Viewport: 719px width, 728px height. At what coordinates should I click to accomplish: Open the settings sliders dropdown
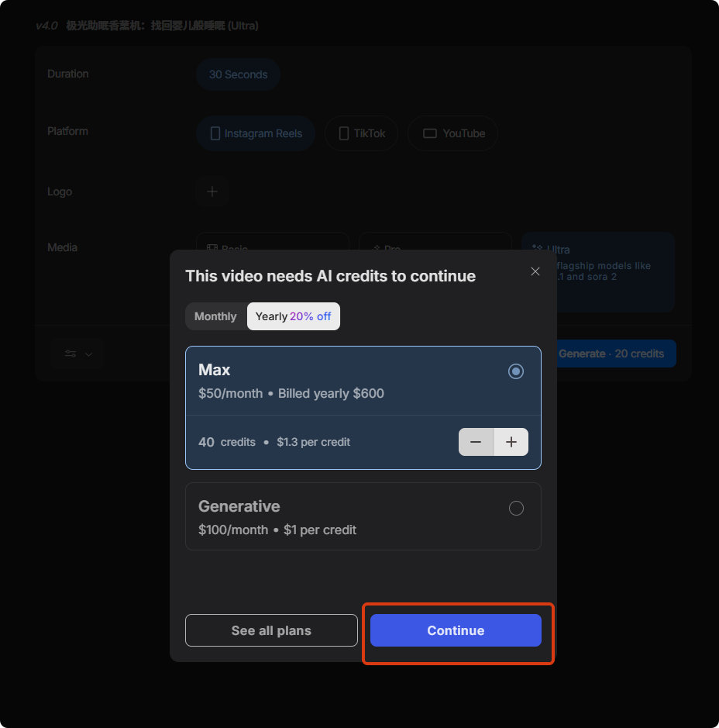(77, 354)
